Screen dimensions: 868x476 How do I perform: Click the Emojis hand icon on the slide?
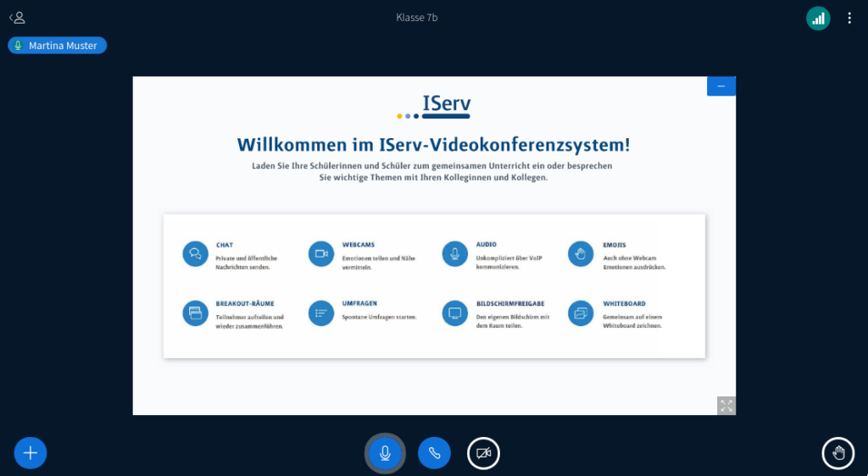(x=581, y=254)
